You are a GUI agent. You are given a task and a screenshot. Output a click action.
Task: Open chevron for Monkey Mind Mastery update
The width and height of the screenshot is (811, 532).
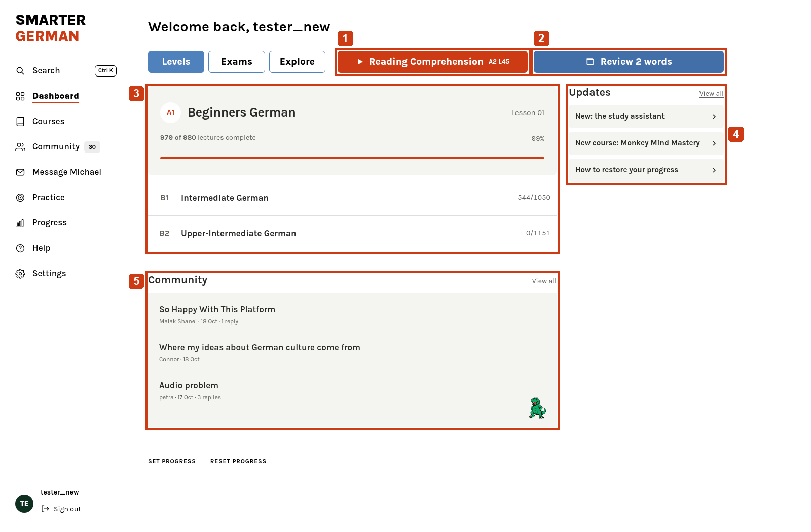pyautogui.click(x=714, y=143)
